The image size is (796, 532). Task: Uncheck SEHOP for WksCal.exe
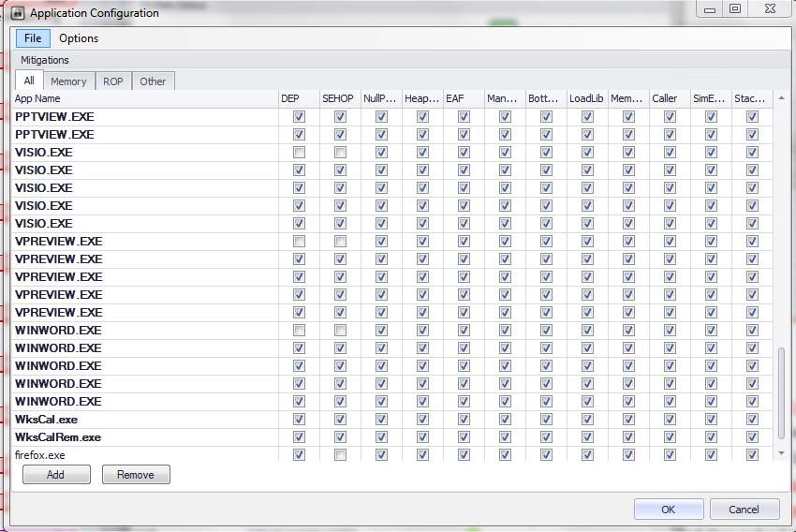pyautogui.click(x=340, y=420)
